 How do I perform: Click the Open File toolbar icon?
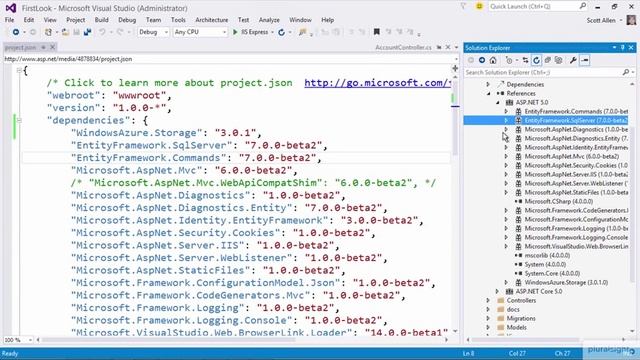click(x=65, y=32)
